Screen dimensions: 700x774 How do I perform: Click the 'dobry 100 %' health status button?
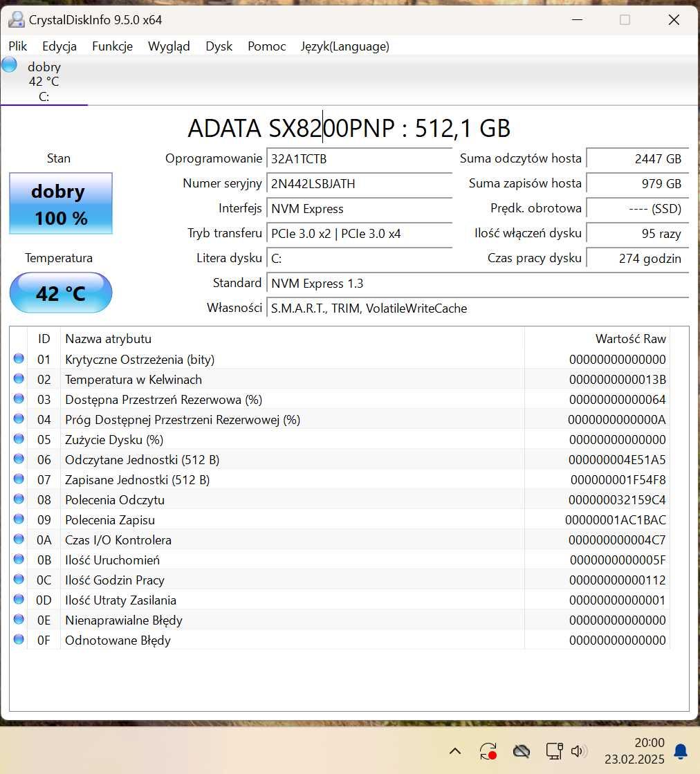point(61,203)
